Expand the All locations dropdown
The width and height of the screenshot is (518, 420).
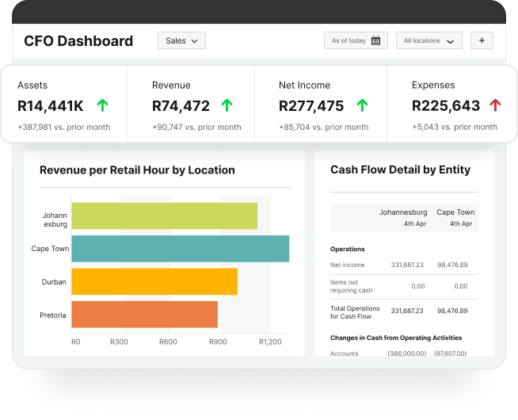click(x=428, y=40)
